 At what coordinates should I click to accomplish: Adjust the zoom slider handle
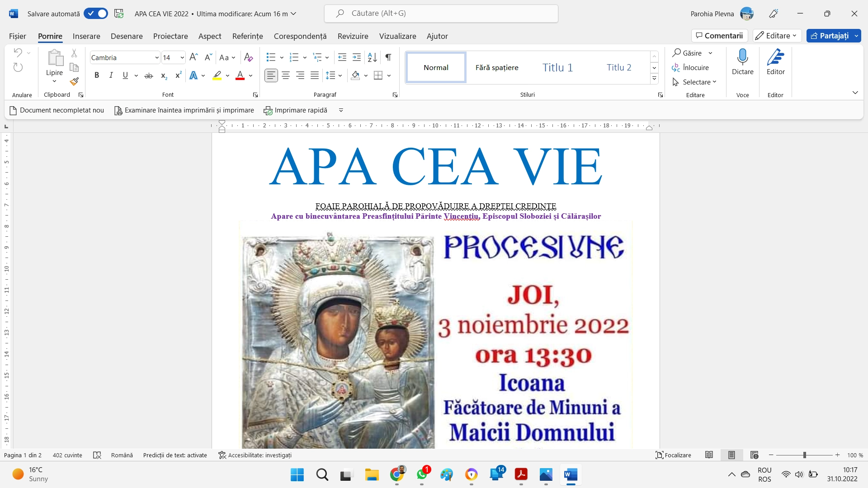[805, 455]
